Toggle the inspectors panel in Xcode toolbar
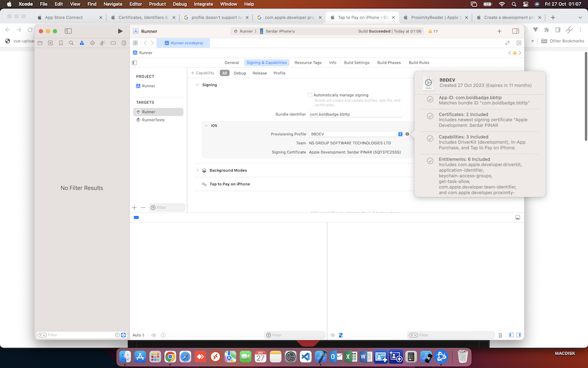The image size is (588, 368). (x=516, y=31)
